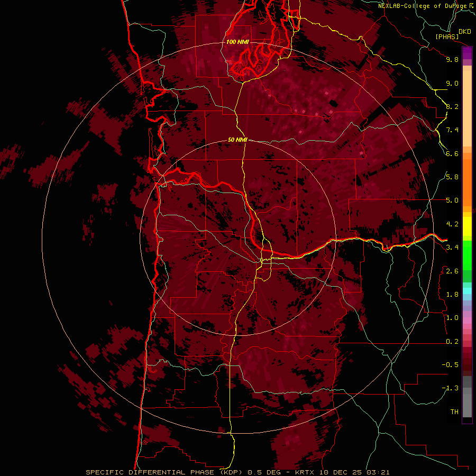
Task: Click the 50 NMI range ring label
Action: 237,140
